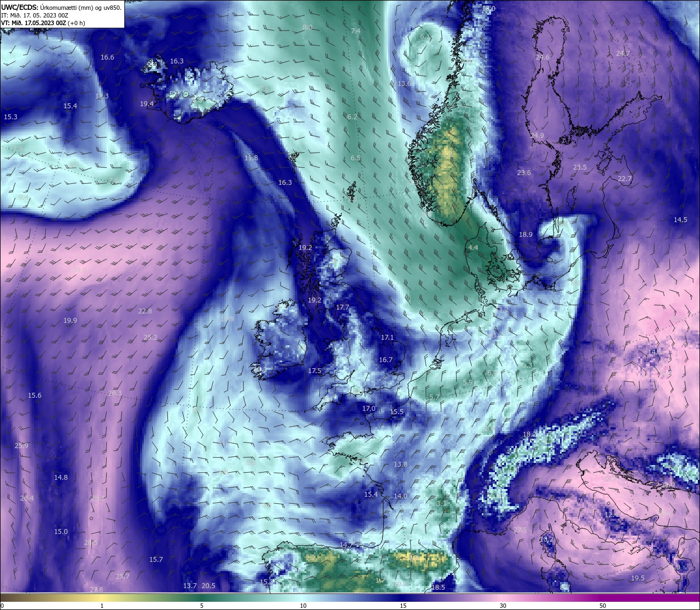Click the map value 18.9
The height and width of the screenshot is (610, 700).
point(526,235)
